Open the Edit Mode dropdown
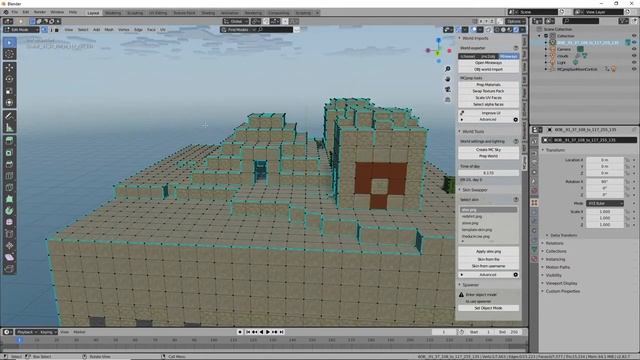Image resolution: width=640 pixels, height=360 pixels. click(21, 30)
